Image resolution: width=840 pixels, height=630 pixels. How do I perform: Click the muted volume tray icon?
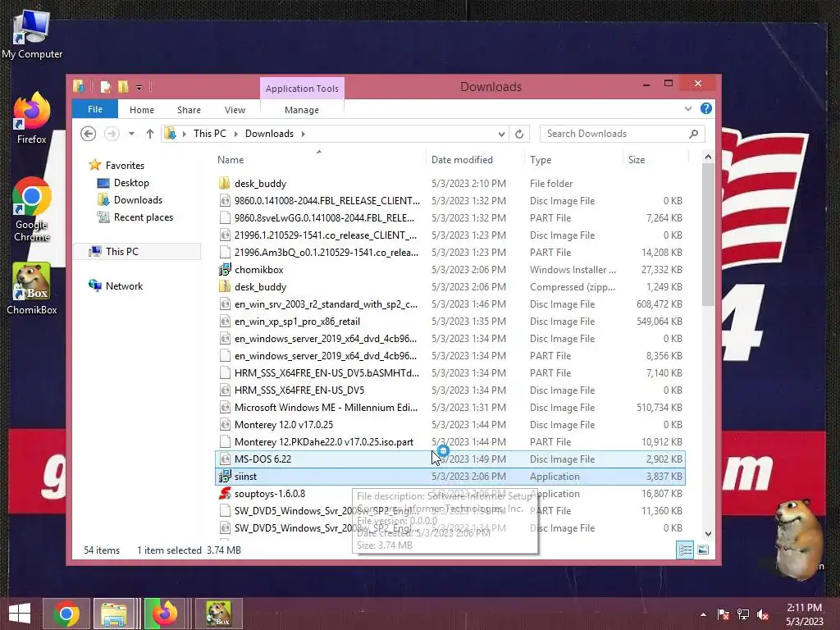[763, 614]
